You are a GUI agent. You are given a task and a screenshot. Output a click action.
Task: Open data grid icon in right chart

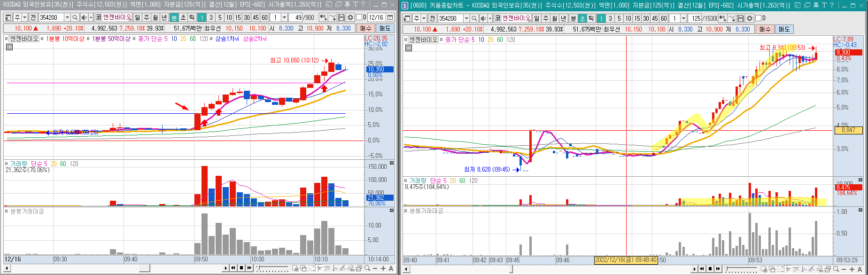(x=409, y=48)
